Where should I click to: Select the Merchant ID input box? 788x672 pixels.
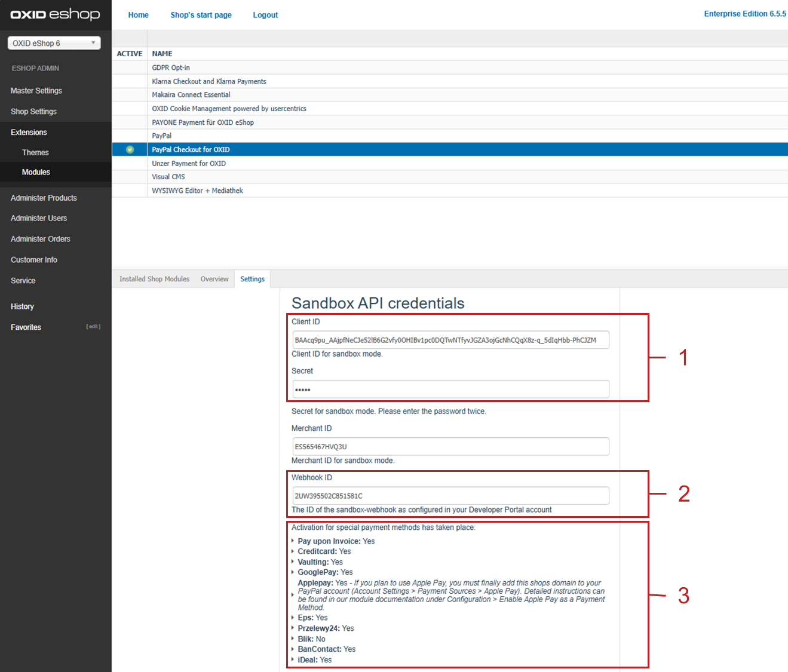coord(450,447)
